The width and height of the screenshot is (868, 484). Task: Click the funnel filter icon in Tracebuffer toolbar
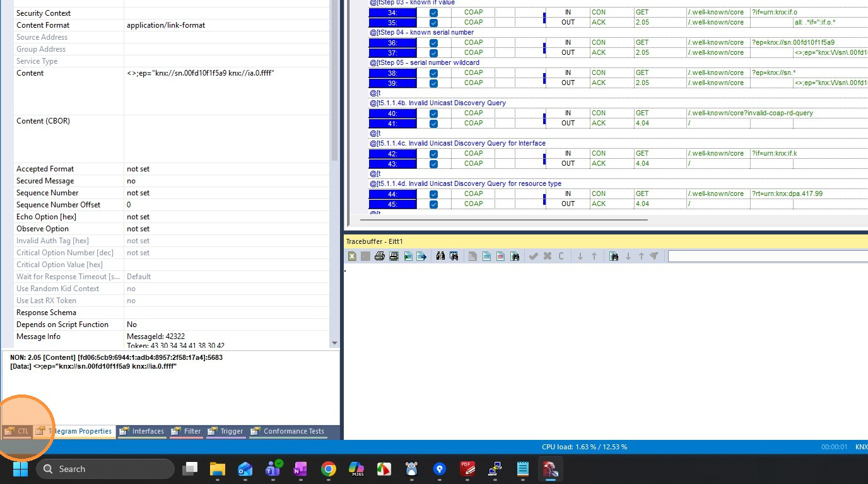654,256
